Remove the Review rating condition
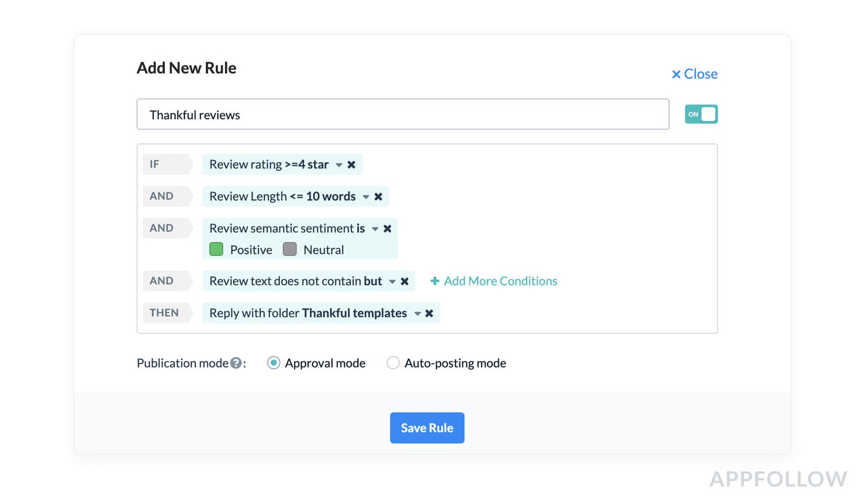The height and width of the screenshot is (504, 865). pos(352,165)
